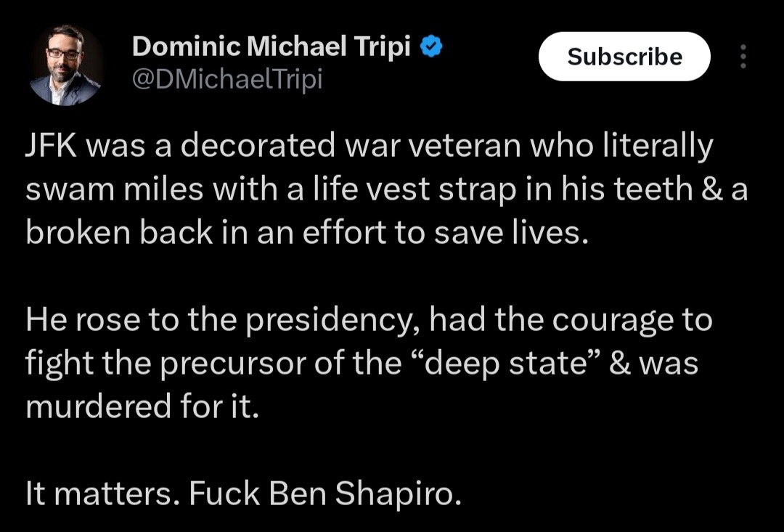
Task: Open the display name Dominic Michael Tripi
Action: click(x=271, y=47)
